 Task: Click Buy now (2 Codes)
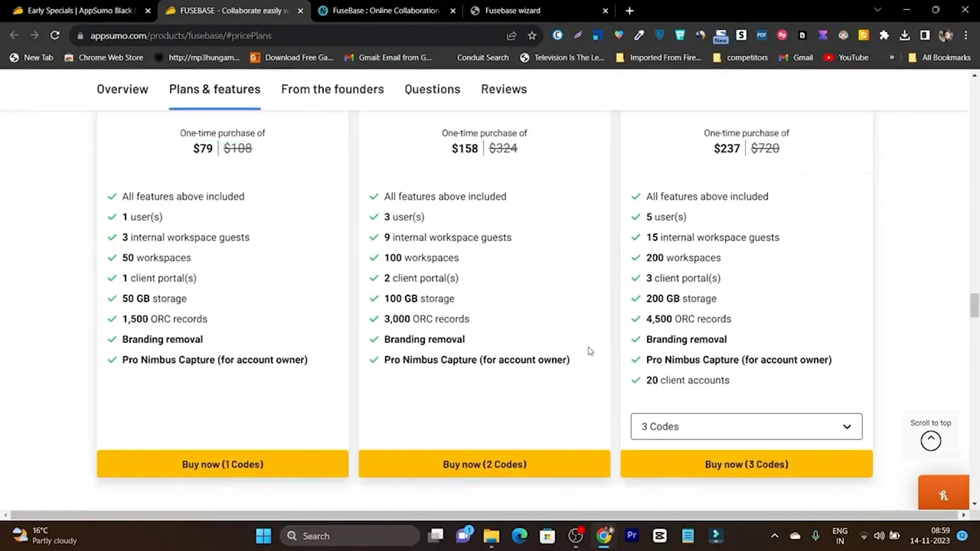click(x=484, y=464)
